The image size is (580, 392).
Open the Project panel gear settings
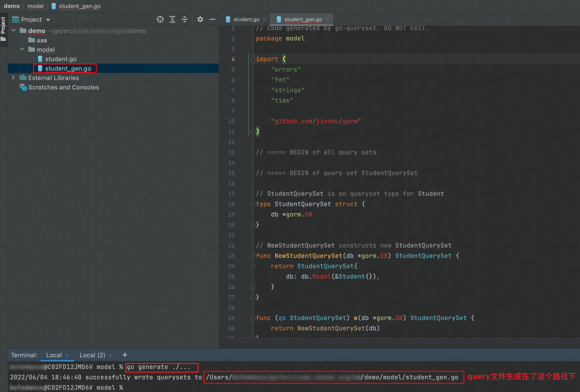tap(200, 19)
